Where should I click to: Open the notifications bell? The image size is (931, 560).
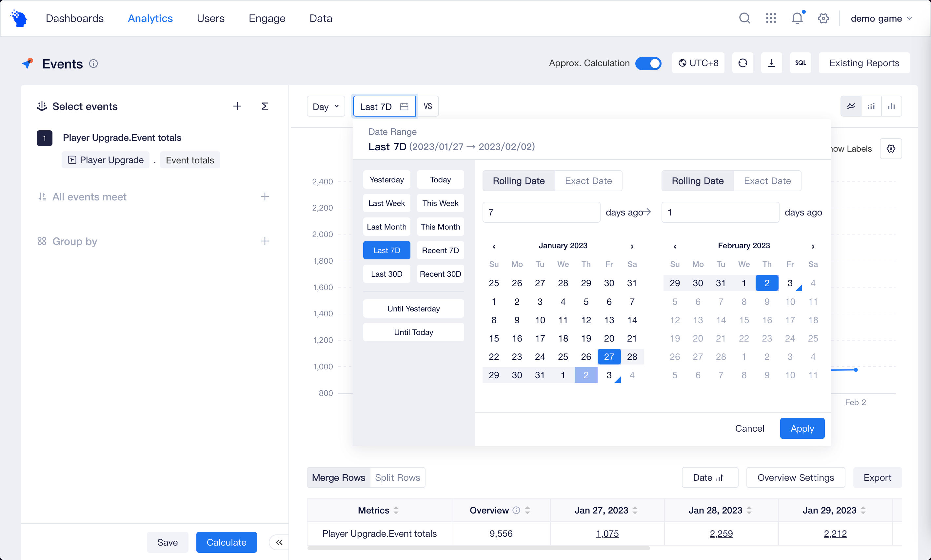797,18
